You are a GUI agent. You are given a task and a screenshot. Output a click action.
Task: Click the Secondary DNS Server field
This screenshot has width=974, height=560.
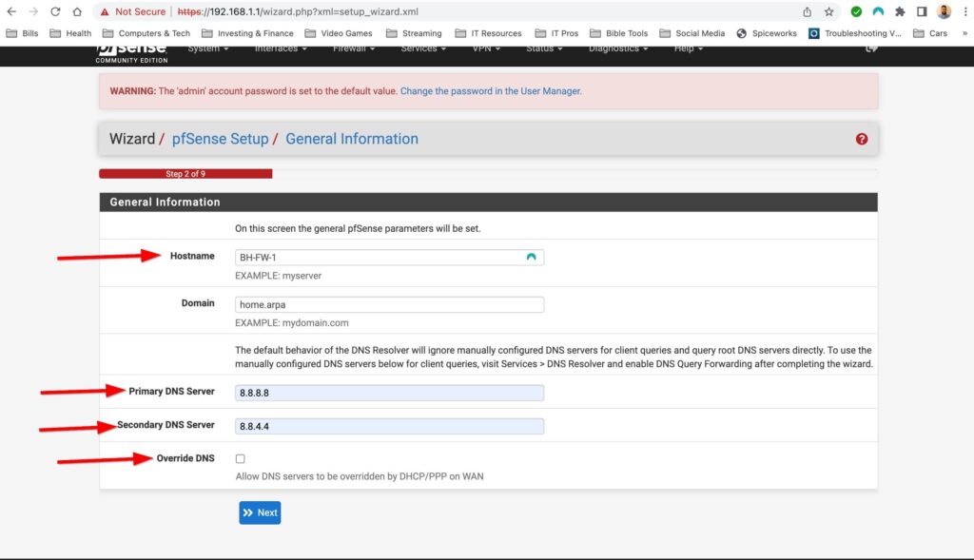[389, 426]
